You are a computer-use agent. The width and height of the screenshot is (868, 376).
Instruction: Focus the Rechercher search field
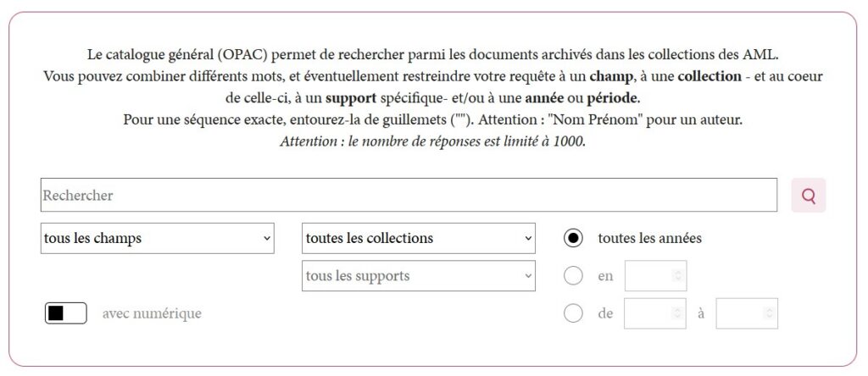point(408,196)
